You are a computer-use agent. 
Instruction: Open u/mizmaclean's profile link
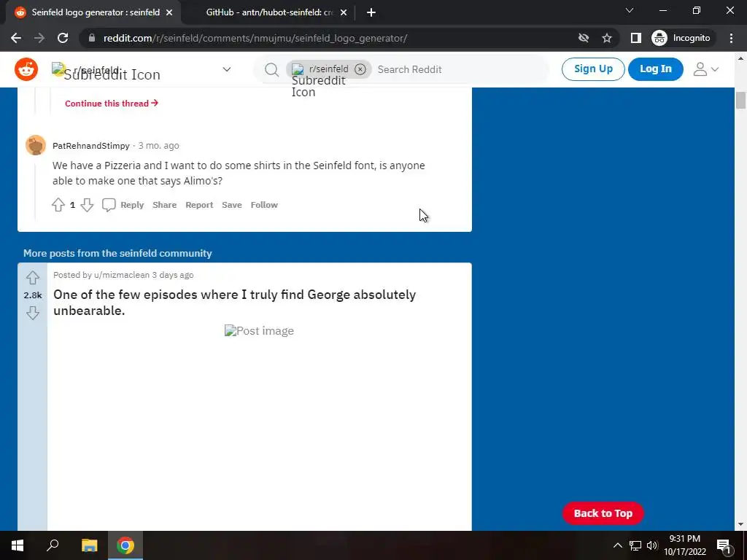tap(122, 275)
